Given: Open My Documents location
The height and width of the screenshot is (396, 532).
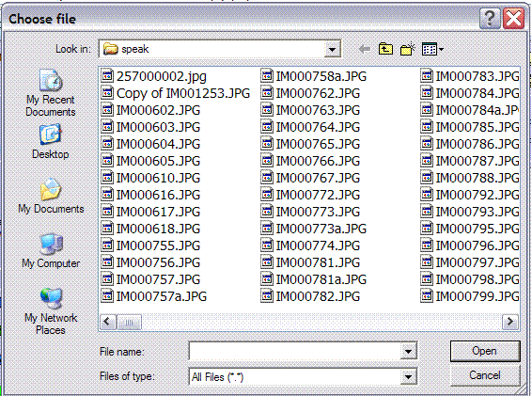Looking at the screenshot, I should click(x=51, y=197).
